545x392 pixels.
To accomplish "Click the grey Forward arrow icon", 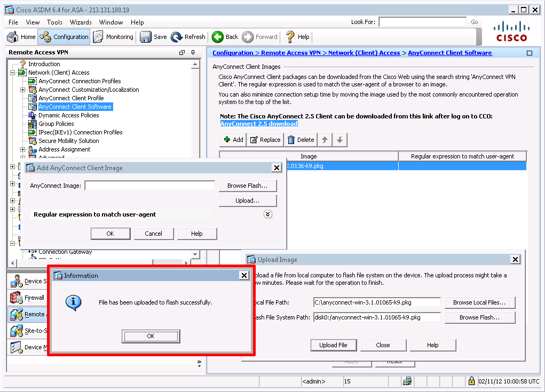I will click(x=248, y=37).
